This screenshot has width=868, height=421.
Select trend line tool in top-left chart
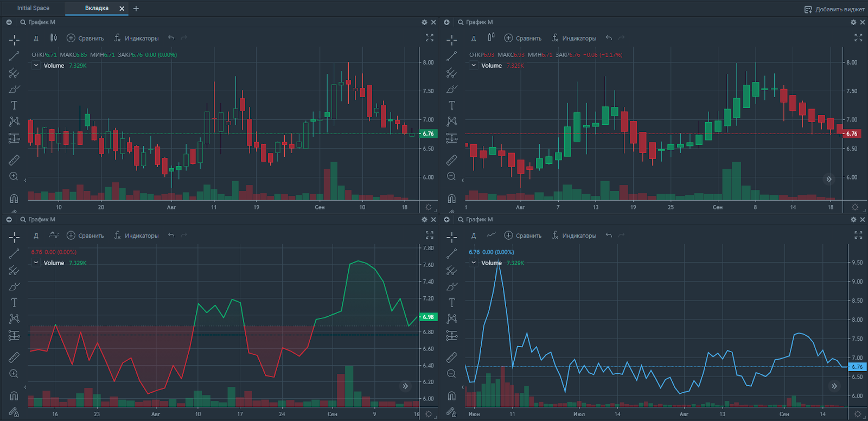coord(14,56)
